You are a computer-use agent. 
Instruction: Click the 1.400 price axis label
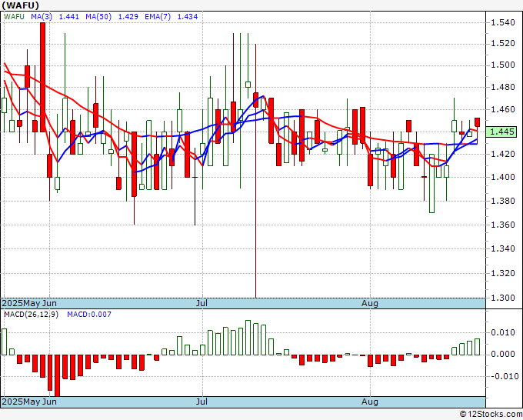point(503,177)
